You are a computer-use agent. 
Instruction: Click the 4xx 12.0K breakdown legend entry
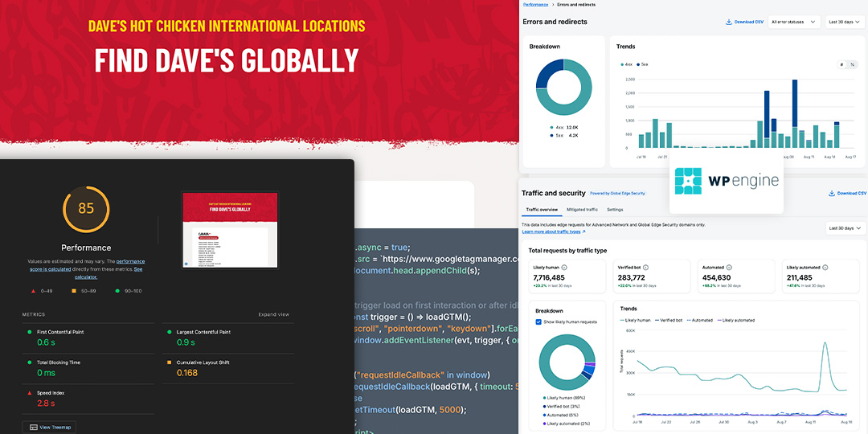click(x=564, y=127)
